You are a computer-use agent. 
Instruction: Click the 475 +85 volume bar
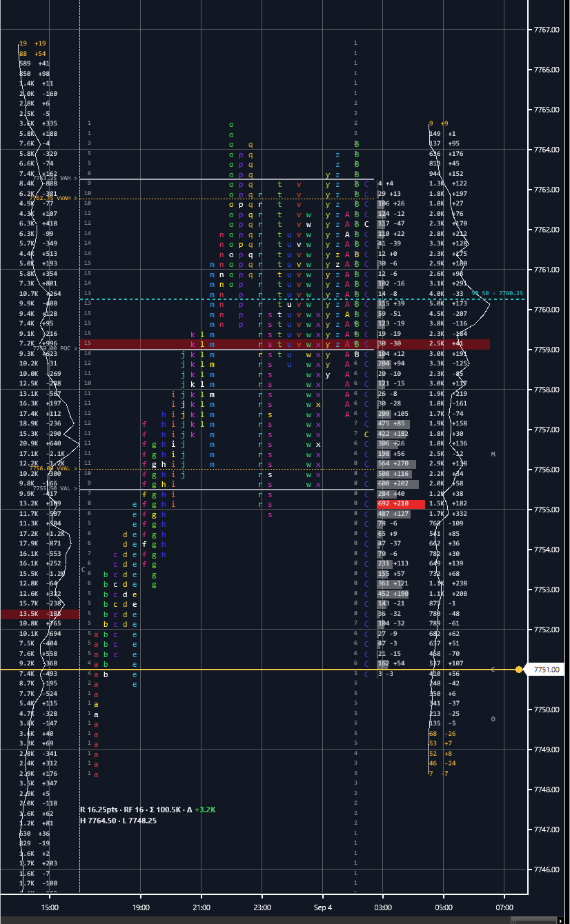point(393,424)
